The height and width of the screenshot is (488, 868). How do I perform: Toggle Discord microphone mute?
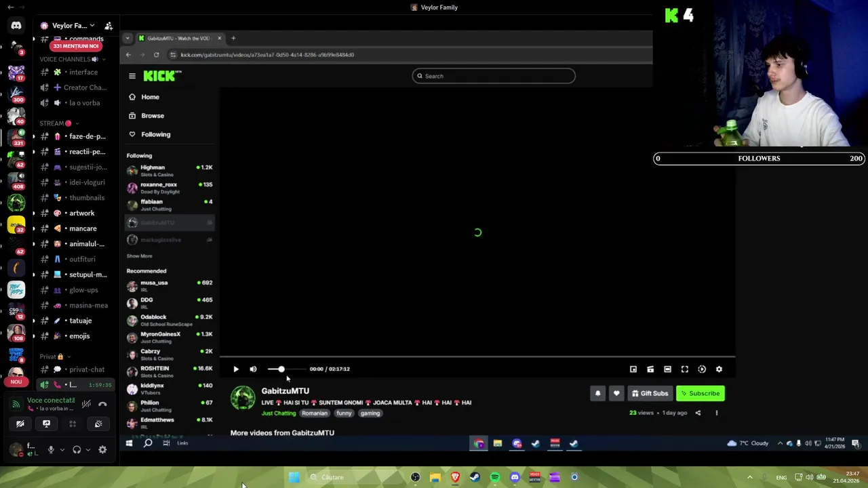51,449
